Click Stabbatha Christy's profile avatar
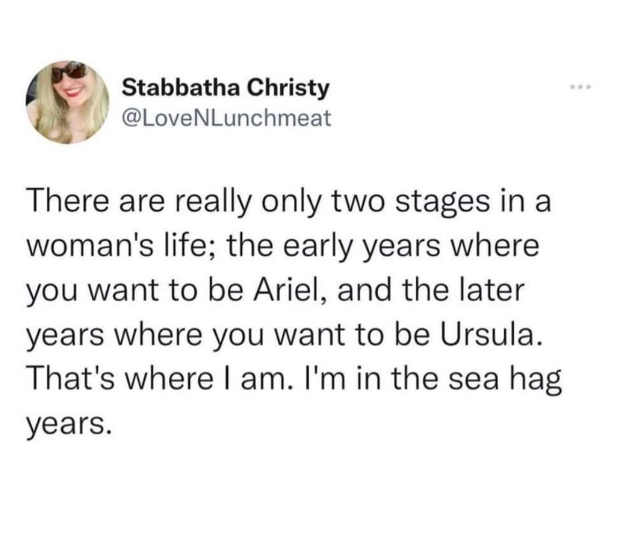The height and width of the screenshot is (540, 618). coord(70,99)
